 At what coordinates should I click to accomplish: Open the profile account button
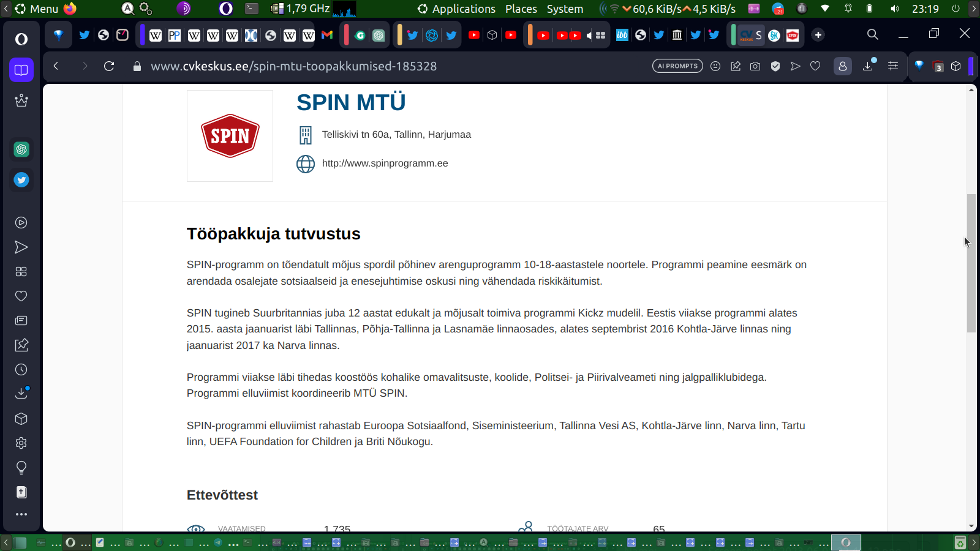(x=843, y=66)
